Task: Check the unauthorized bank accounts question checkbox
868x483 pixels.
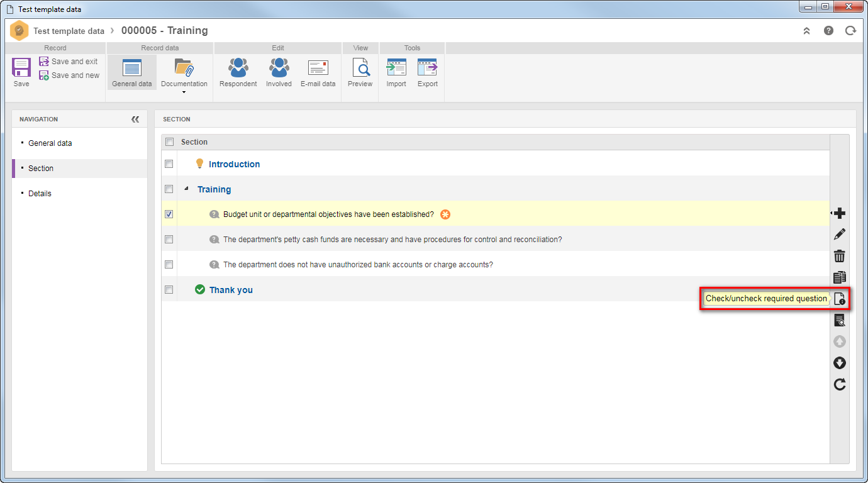Action: point(169,264)
